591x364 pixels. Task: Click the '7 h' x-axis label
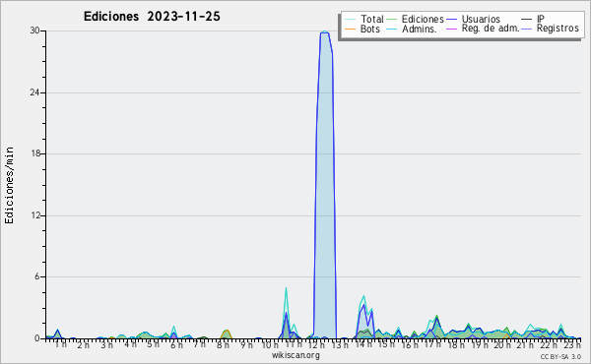(200, 344)
